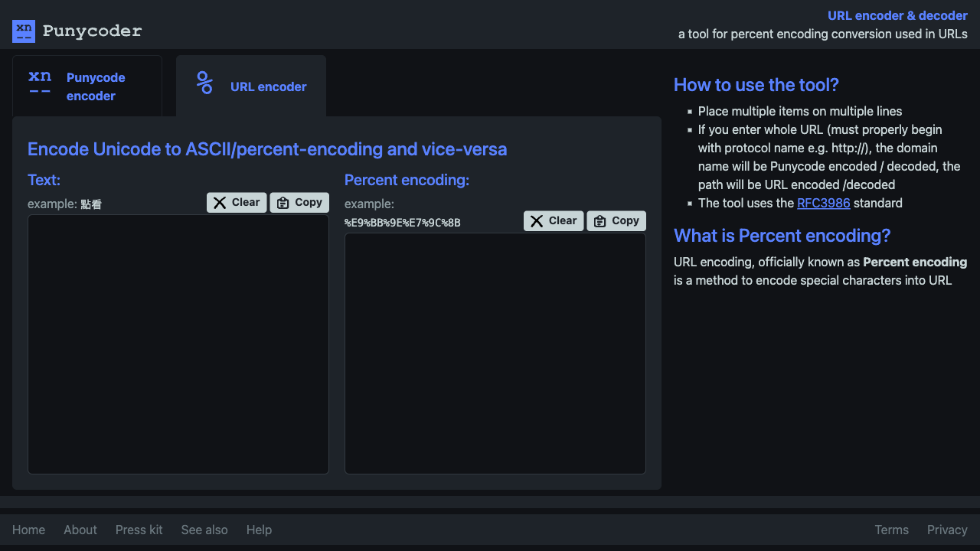Click clipboard icon in Percent encoding Copy button
The width and height of the screenshot is (980, 551).
pyautogui.click(x=600, y=221)
